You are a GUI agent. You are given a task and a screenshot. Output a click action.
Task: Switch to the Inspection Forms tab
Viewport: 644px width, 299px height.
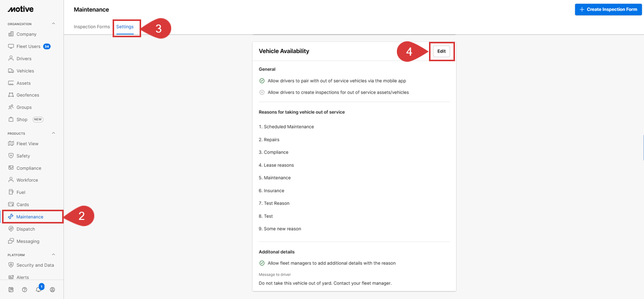(x=92, y=27)
